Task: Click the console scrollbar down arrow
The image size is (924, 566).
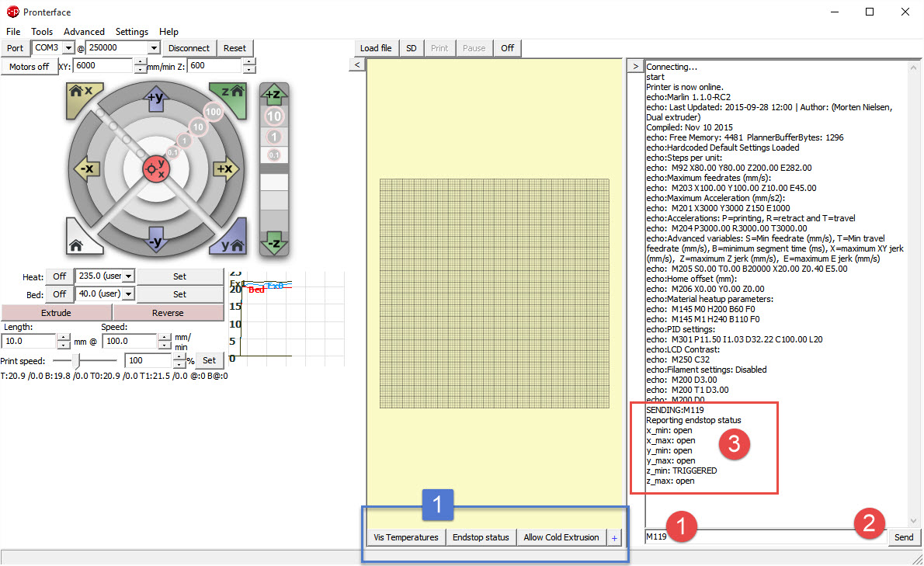Action: tap(913, 521)
